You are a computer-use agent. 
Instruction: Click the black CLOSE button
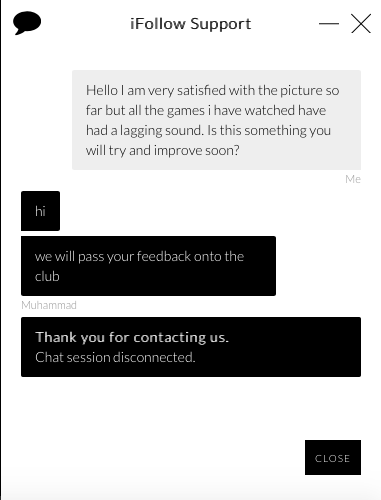coord(333,457)
